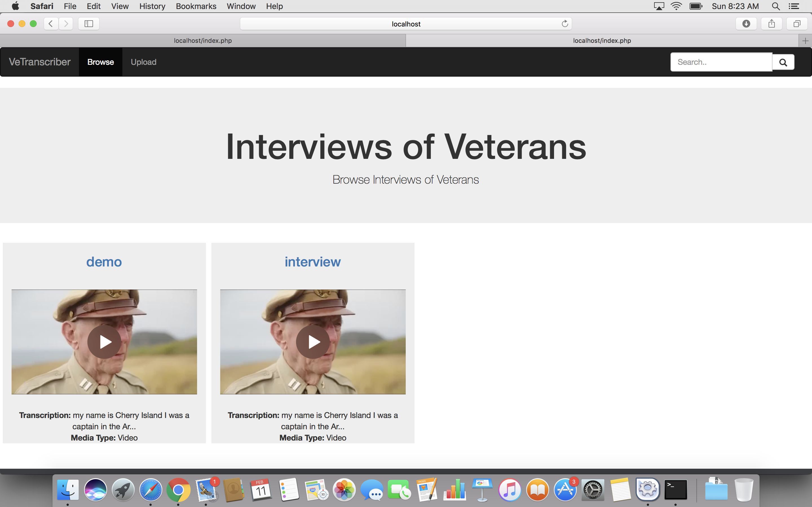Open a new tab with plus button
812x507 pixels.
(x=805, y=41)
